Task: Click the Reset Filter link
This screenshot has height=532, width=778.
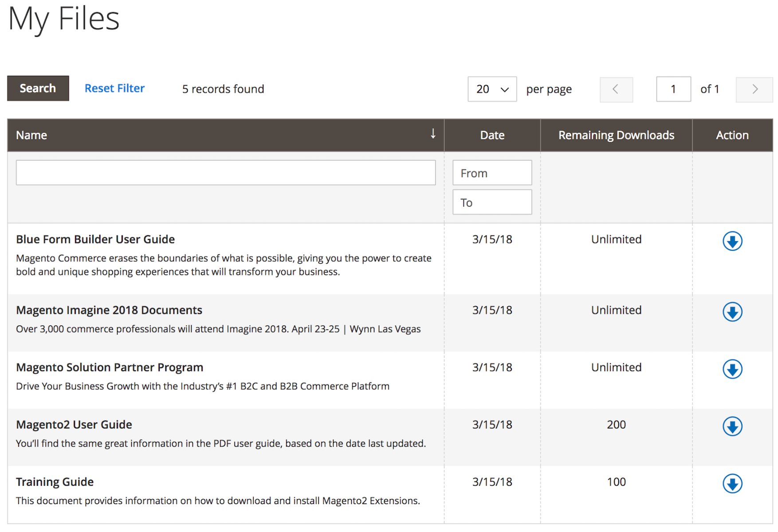Action: point(114,88)
